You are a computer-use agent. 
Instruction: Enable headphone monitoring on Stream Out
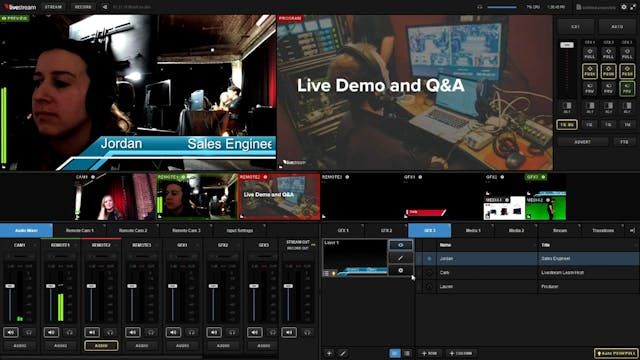307,332
